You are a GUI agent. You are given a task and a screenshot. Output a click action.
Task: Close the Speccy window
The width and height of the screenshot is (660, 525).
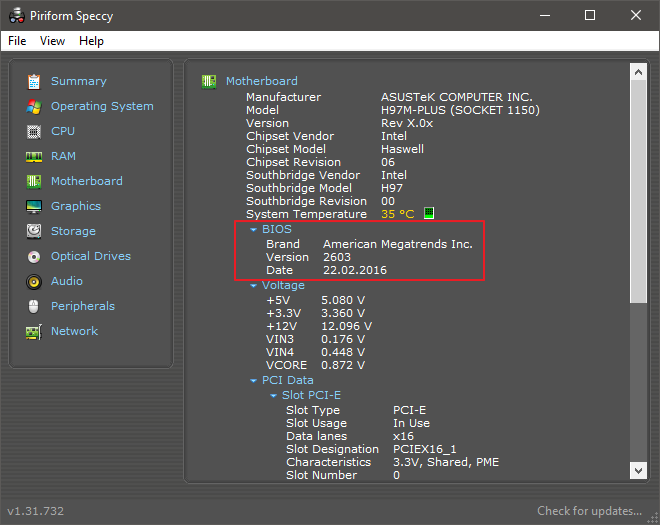pos(636,16)
